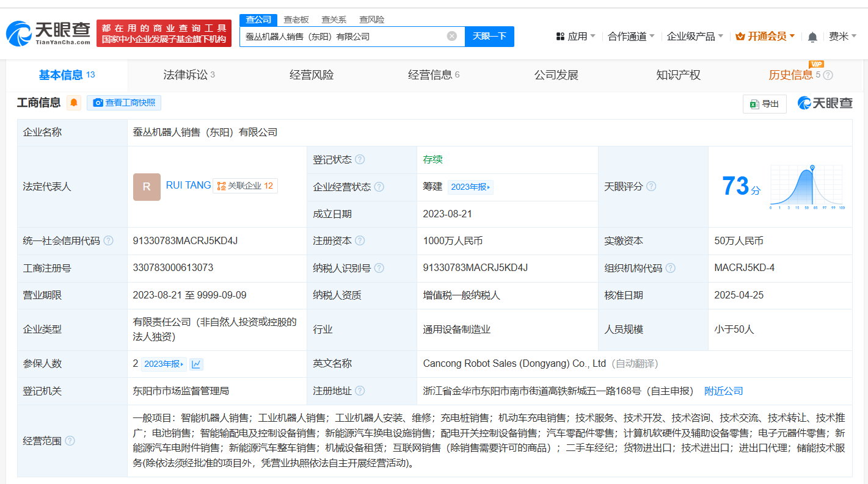Click the help icon next to 统一社会信用代码

click(x=108, y=240)
